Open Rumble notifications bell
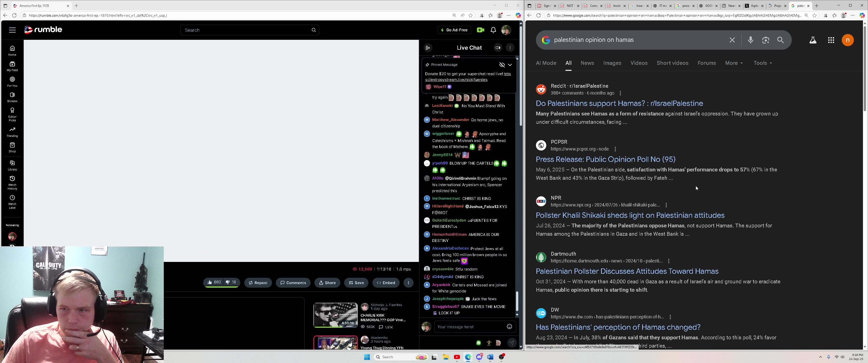Viewport: 868px width, 363px height. click(x=493, y=30)
